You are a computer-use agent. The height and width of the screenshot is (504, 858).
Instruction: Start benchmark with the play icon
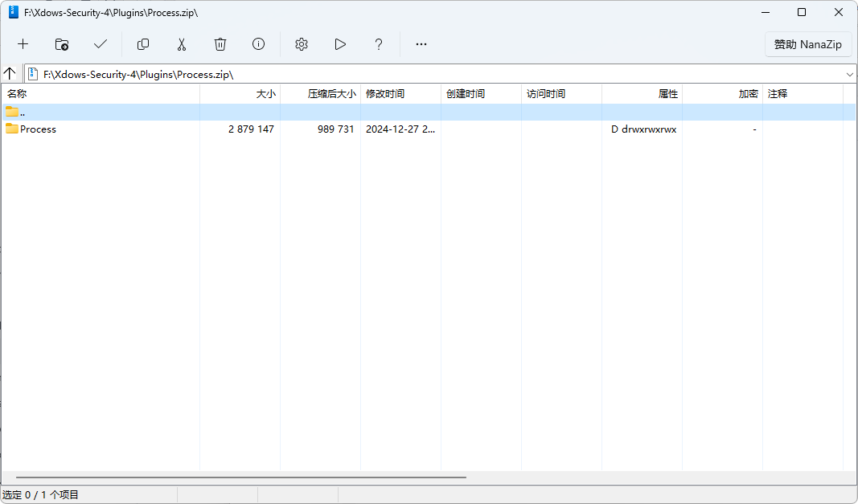tap(339, 44)
